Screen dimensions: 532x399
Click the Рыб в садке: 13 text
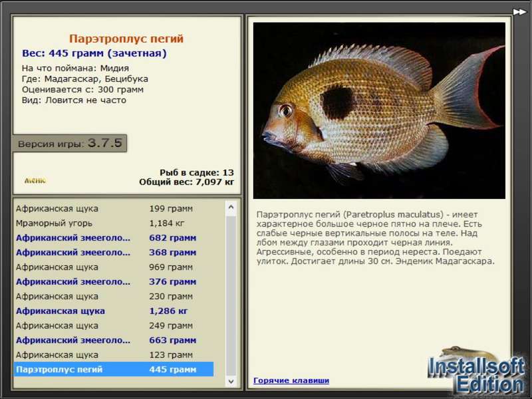(x=197, y=172)
